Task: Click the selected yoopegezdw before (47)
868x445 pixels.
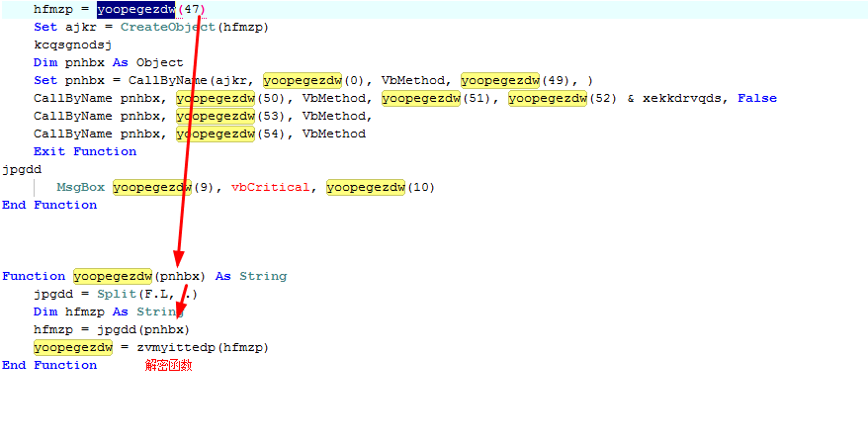Action: coord(136,10)
